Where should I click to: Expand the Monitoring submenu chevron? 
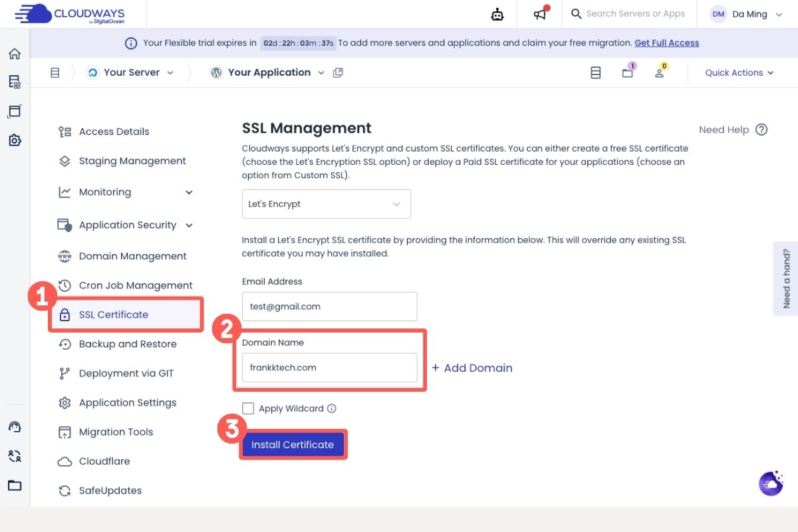tap(189, 192)
